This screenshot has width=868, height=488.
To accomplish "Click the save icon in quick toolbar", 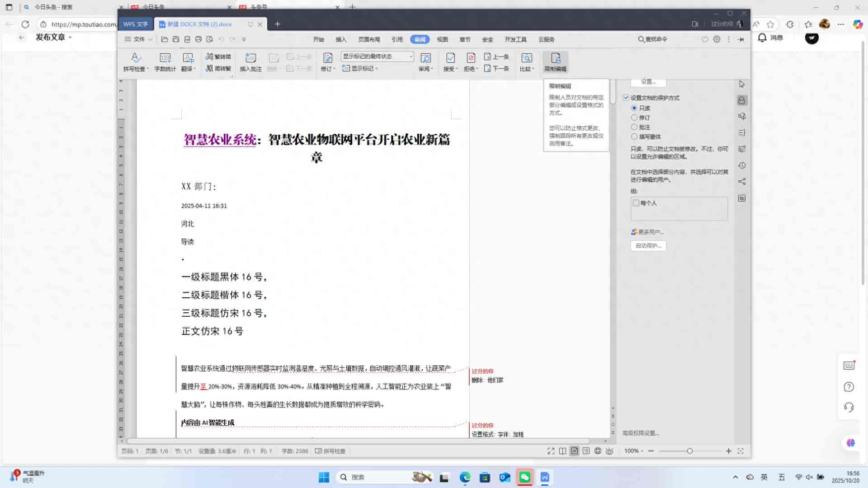I will (176, 39).
